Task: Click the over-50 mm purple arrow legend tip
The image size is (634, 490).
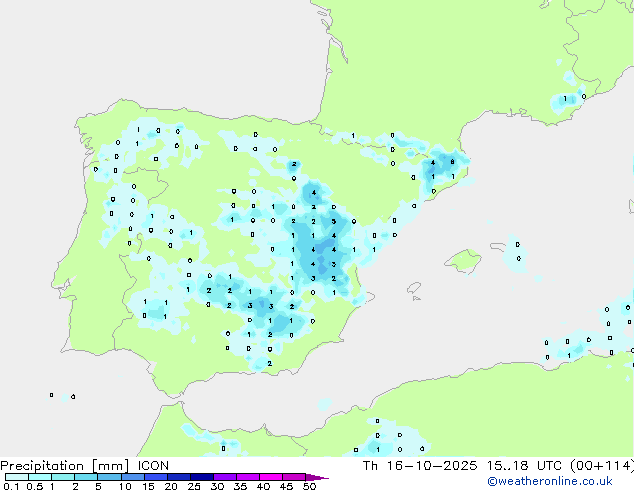Action: point(317,477)
